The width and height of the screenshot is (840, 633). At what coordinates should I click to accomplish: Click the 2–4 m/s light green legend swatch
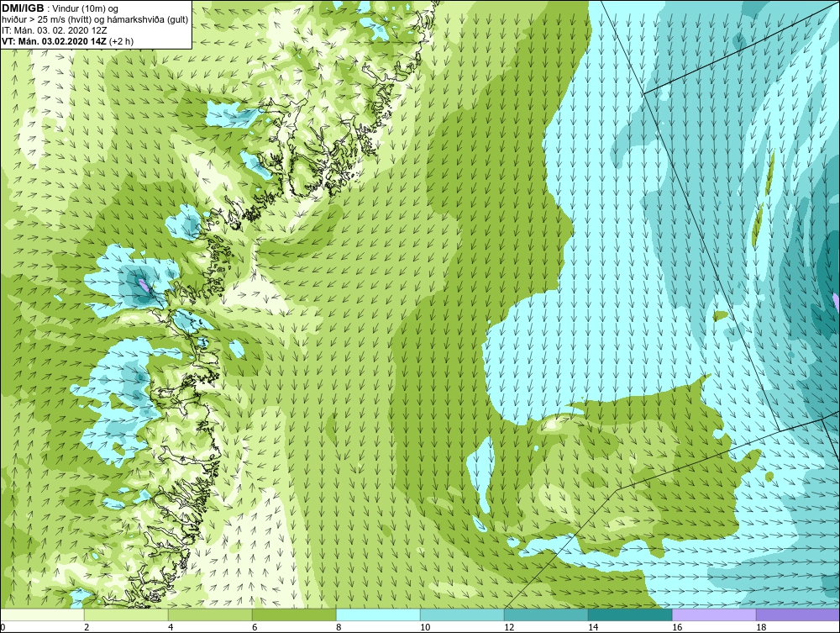click(127, 615)
